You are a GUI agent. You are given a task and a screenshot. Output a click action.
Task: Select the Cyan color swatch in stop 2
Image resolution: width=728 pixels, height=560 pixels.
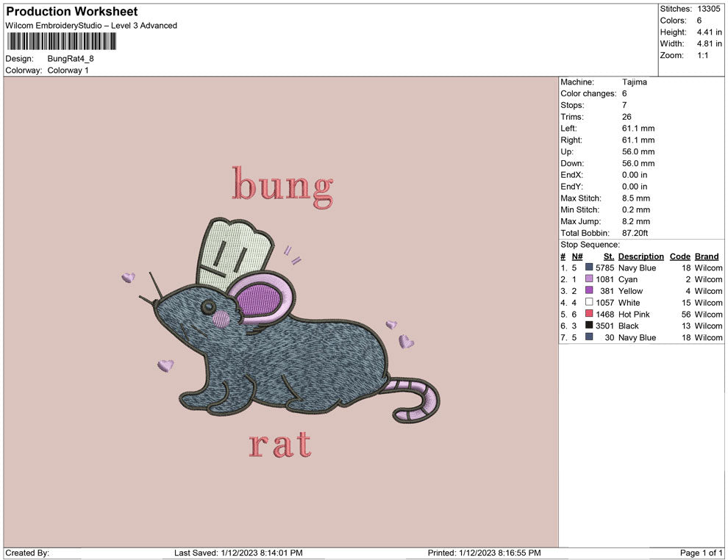pyautogui.click(x=589, y=280)
